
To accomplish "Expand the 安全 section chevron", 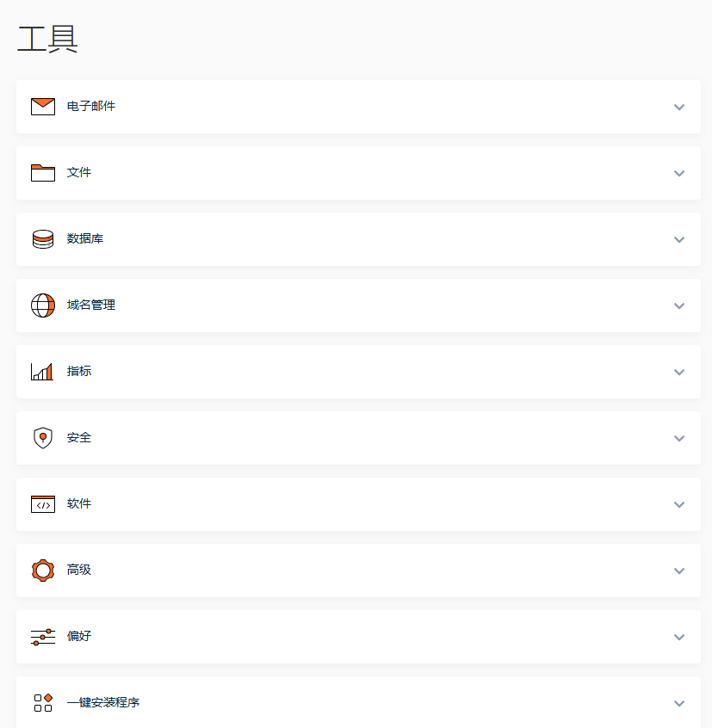I will 679,439.
